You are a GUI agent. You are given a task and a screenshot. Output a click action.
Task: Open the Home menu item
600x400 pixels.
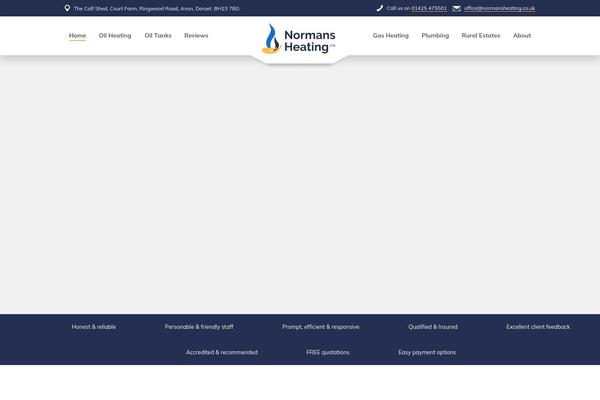tap(77, 35)
